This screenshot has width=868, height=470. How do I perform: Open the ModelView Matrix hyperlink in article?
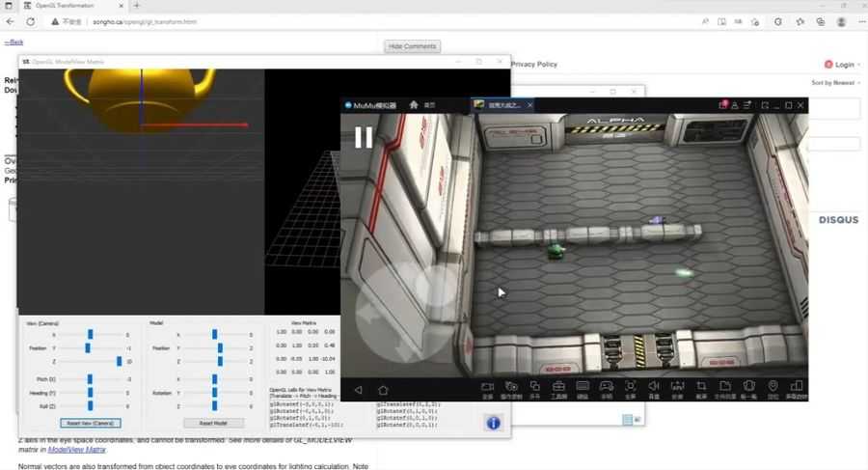click(x=76, y=450)
